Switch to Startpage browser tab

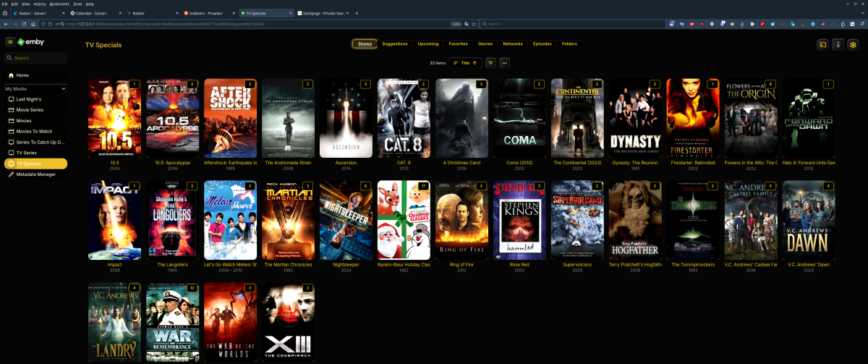coord(323,13)
